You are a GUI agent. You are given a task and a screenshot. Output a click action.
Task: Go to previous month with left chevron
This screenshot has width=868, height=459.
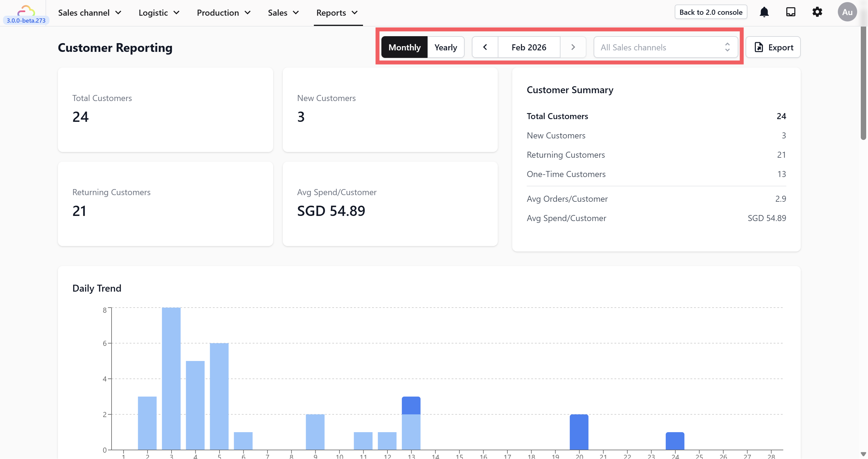(485, 47)
